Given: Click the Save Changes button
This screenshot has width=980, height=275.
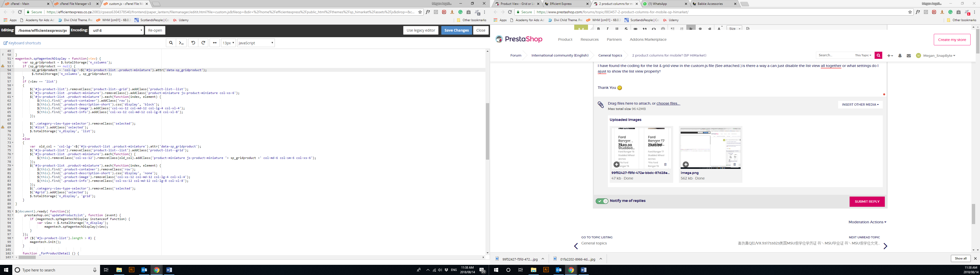Looking at the screenshot, I should click(456, 30).
